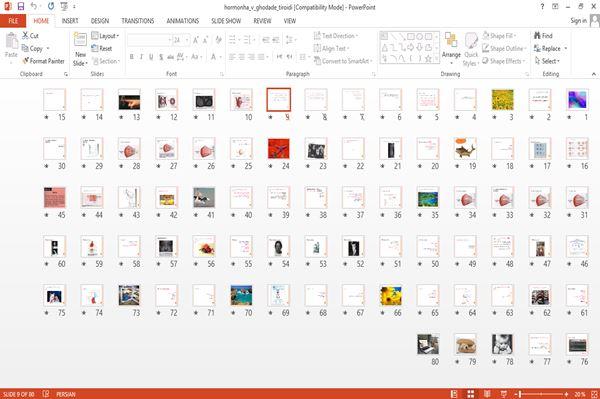600x399 pixels.
Task: Click the Sign in link
Action: tap(578, 21)
